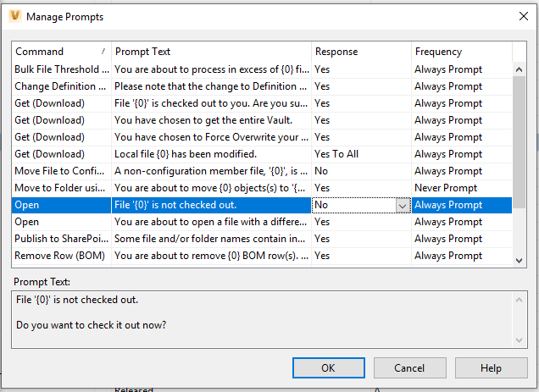Viewport: 539px width, 392px height.
Task: Click Response 'Yes' in Move to Folder row
Action: coord(361,188)
